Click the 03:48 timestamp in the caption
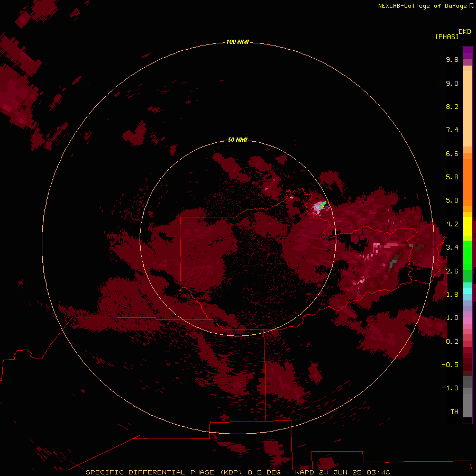The height and width of the screenshot is (476, 476). [378, 472]
